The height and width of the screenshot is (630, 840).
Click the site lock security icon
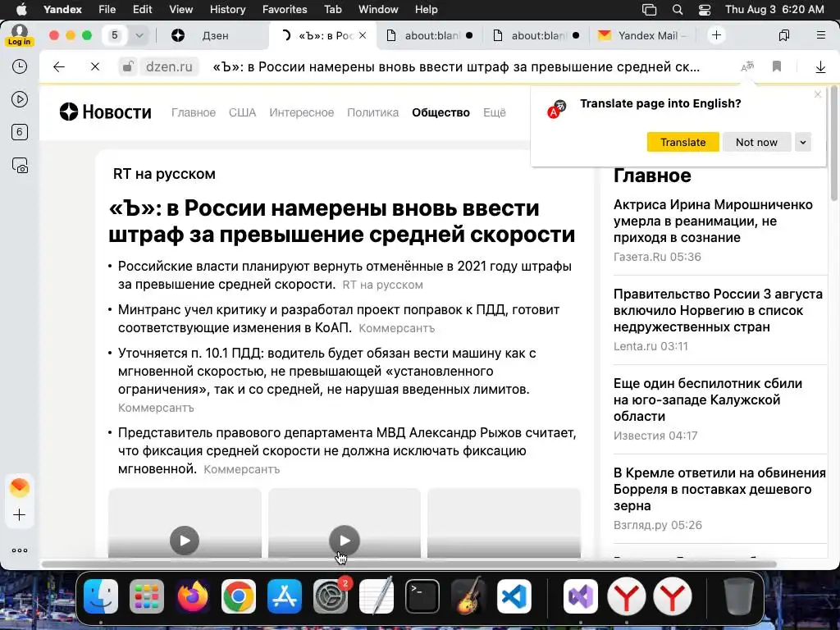[127, 67]
